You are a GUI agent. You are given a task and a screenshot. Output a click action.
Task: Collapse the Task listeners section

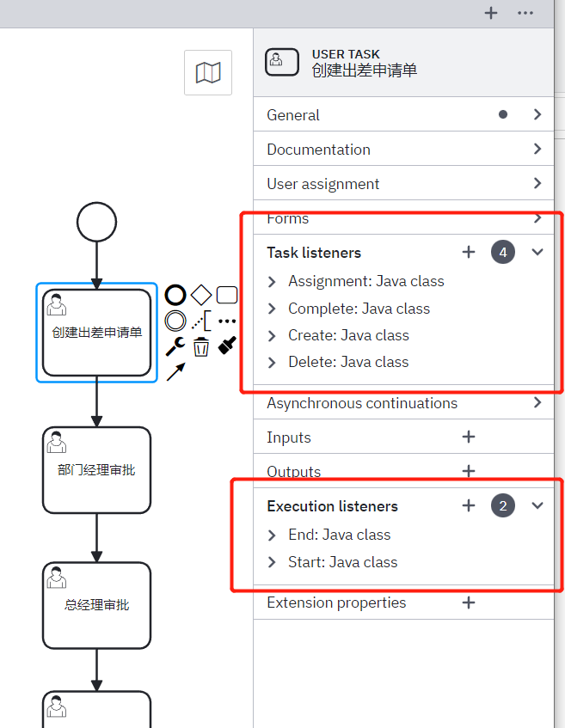[537, 252]
